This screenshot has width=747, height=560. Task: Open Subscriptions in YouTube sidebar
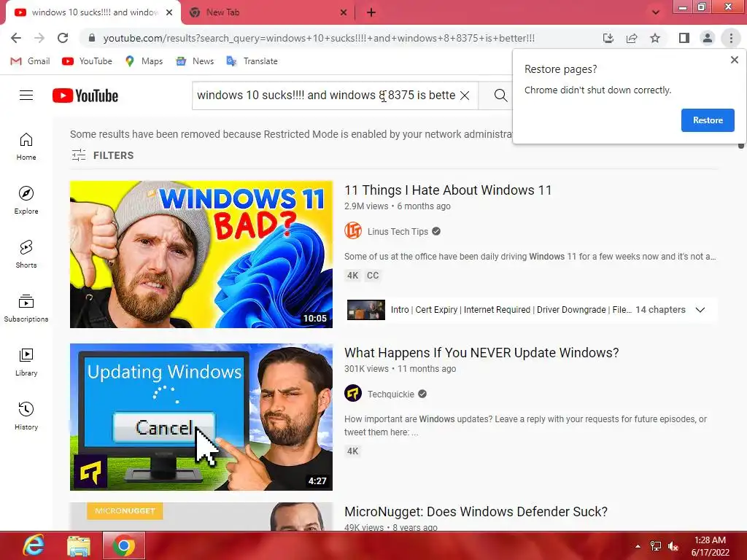click(x=26, y=308)
